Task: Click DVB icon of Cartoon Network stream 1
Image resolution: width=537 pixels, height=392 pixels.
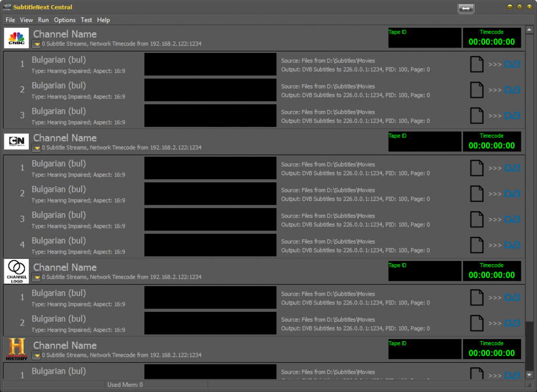Action: click(x=512, y=168)
